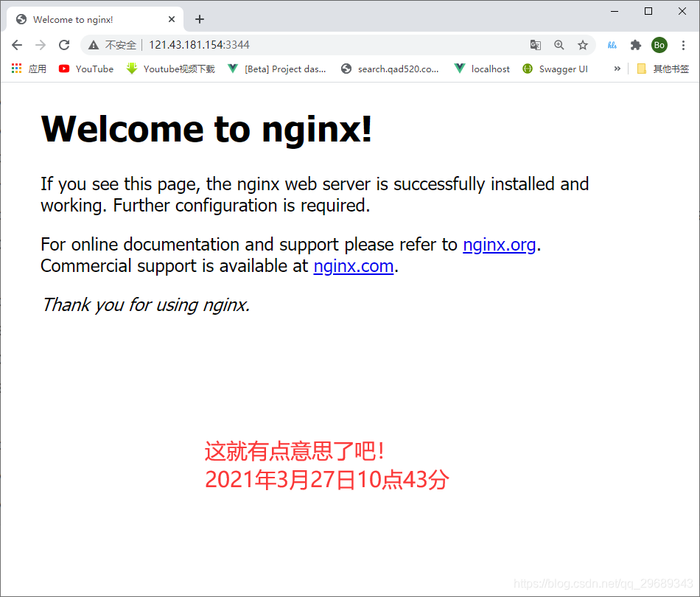Open the search.qad520.co... bookmark
This screenshot has height=597, width=700.
390,69
